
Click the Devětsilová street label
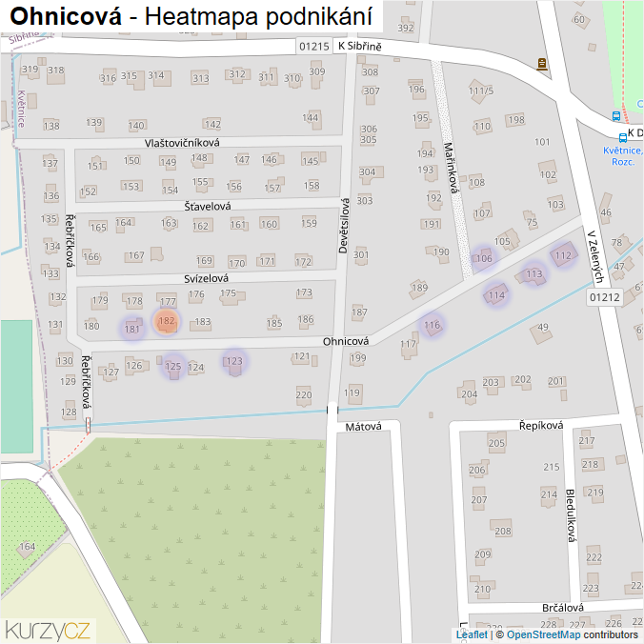pyautogui.click(x=344, y=226)
